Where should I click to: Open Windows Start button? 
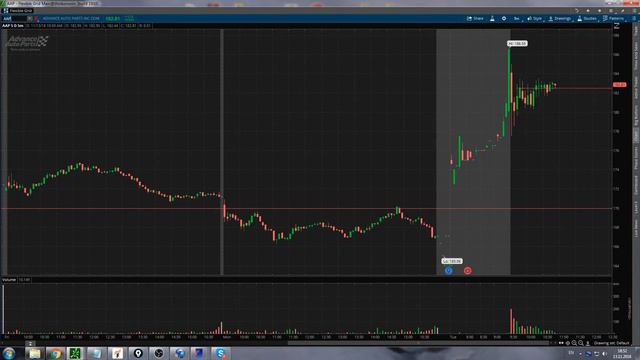pyautogui.click(x=9, y=353)
